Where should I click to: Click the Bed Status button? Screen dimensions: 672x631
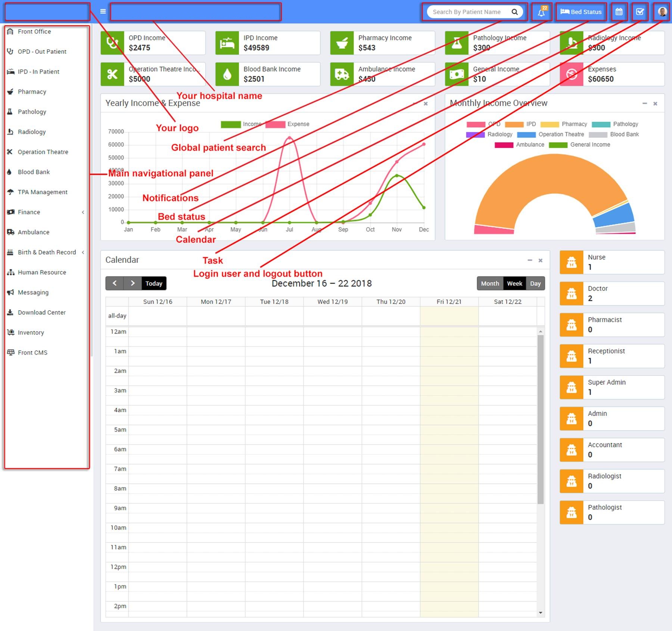pos(581,12)
